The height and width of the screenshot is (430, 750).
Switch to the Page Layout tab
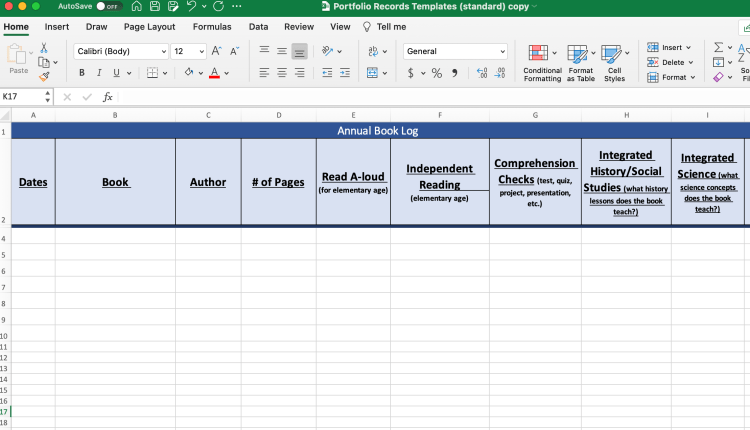(149, 27)
